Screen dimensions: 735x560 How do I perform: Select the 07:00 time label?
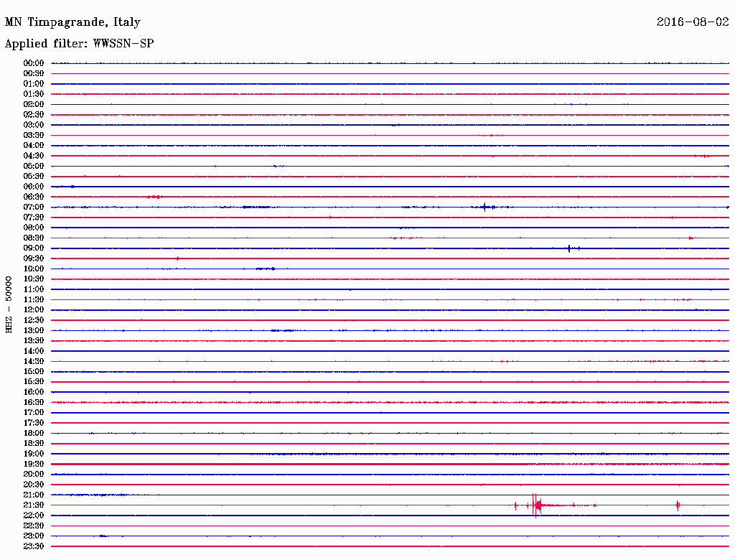pyautogui.click(x=34, y=207)
